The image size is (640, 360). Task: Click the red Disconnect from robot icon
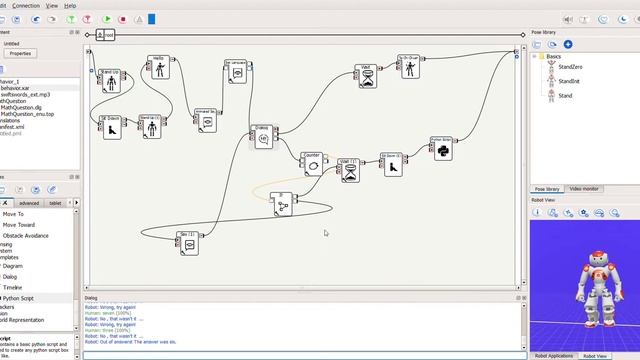coord(87,19)
